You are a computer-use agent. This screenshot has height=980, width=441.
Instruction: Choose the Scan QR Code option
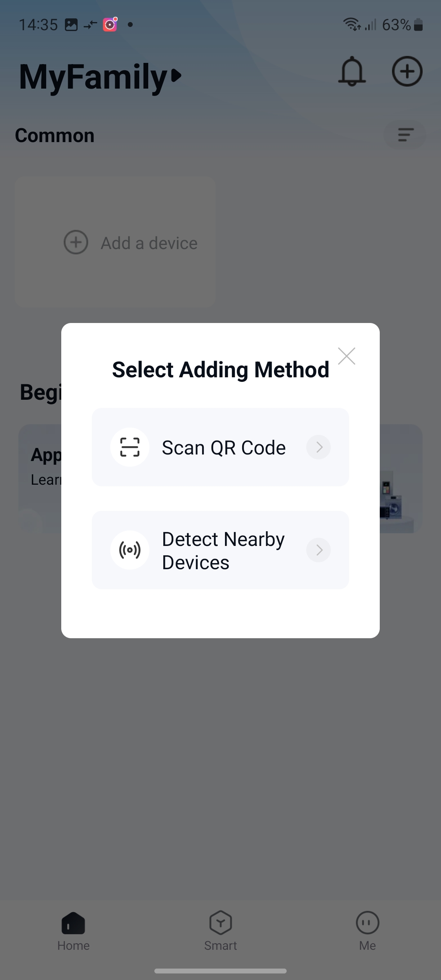(x=223, y=448)
